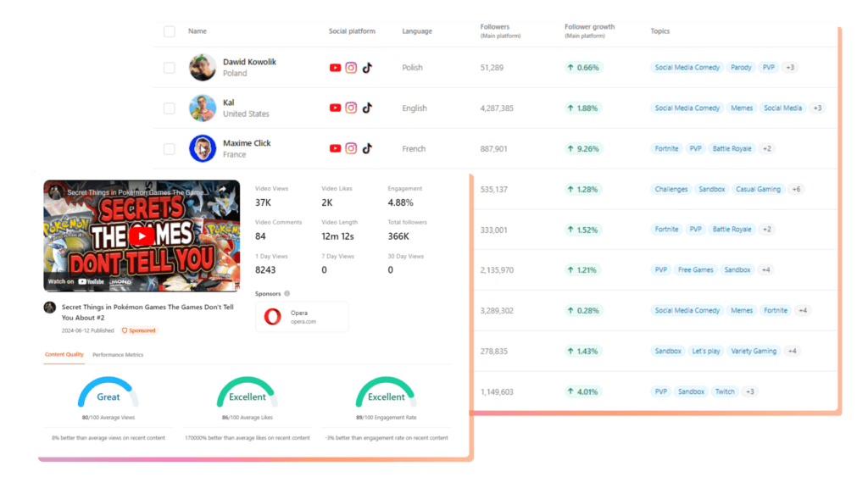Expand +6 topics in the 535,137 followers row
Screen dimensions: 868x488
coord(796,189)
